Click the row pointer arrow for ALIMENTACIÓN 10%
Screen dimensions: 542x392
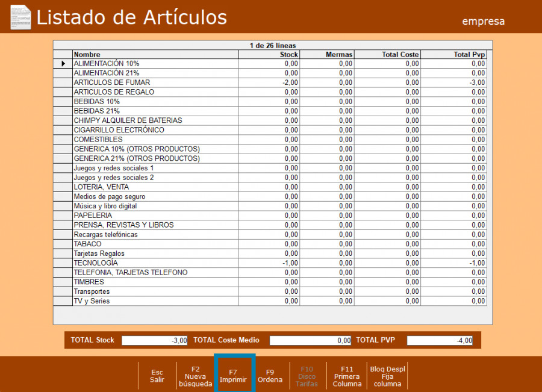click(63, 63)
